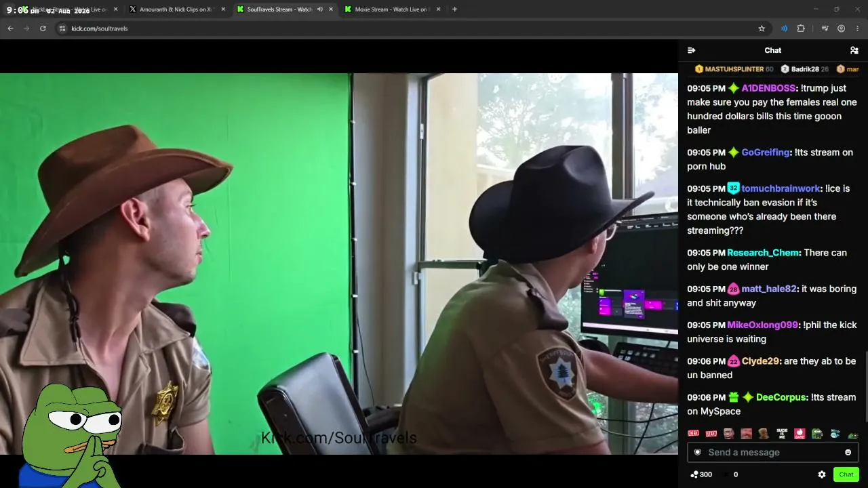
Task: Go back to the previous page
Action: point(10,28)
